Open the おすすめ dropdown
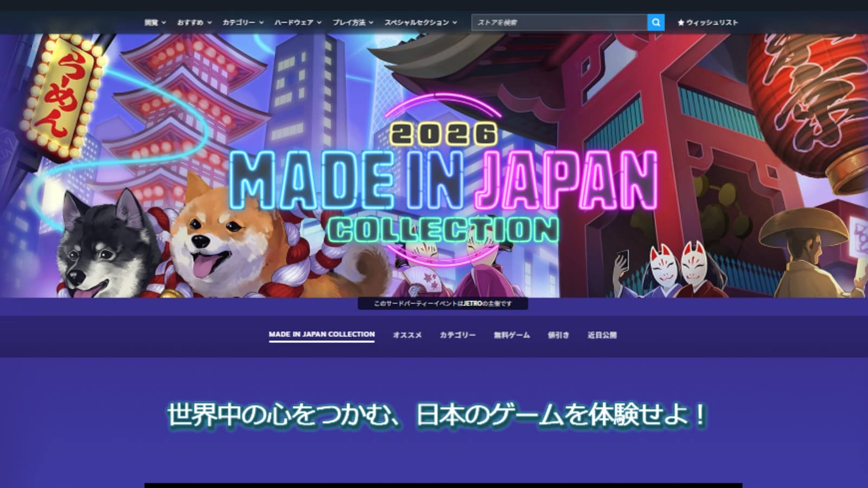Viewport: 868px width, 488px height. coord(194,23)
